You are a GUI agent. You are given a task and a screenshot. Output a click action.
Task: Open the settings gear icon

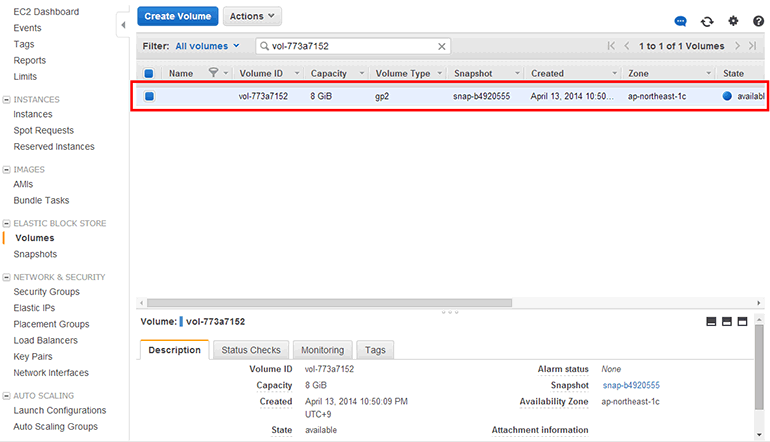(733, 21)
